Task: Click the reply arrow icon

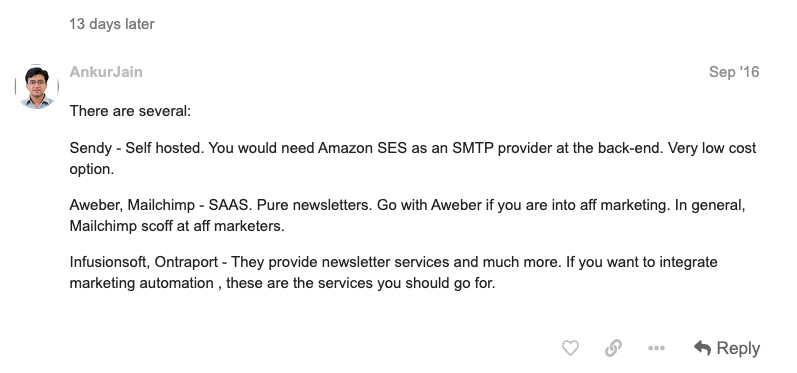Action: point(702,348)
